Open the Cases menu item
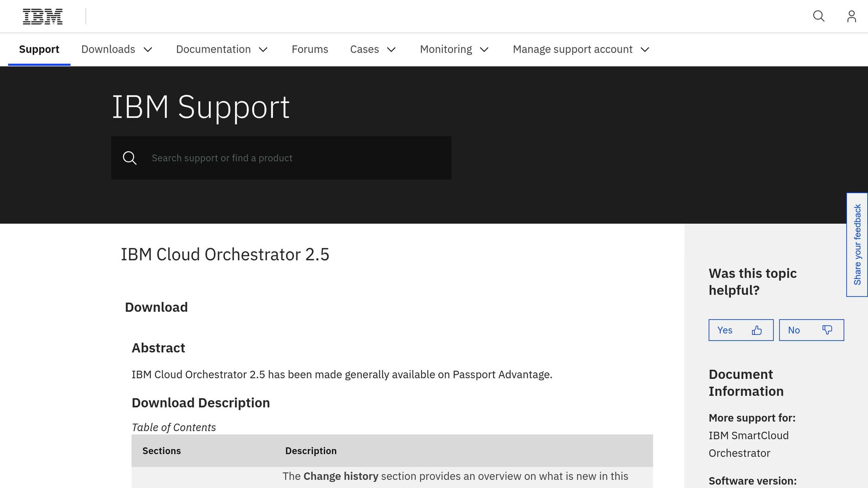The height and width of the screenshot is (488, 868). point(364,50)
